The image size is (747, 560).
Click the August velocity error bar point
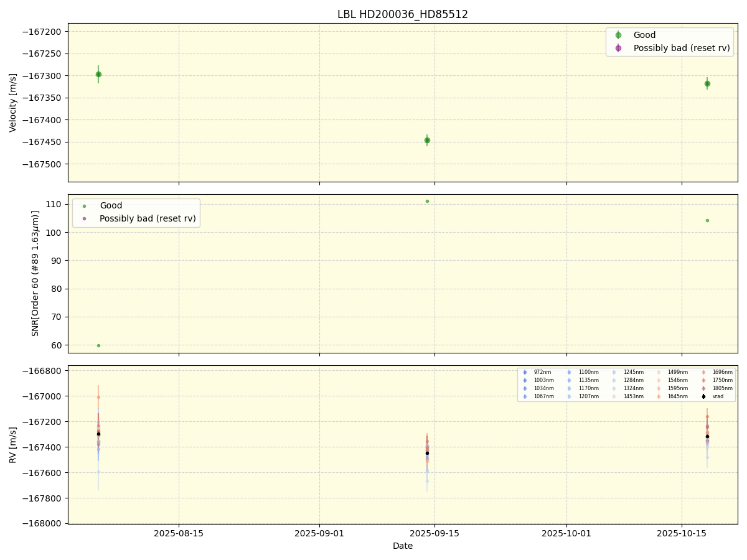(98, 73)
